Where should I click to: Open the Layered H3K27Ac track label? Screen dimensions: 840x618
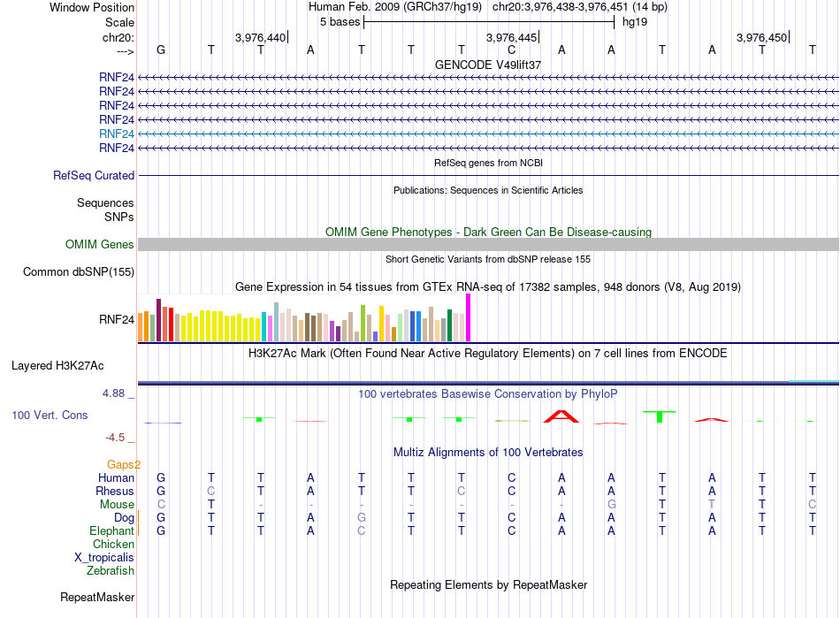[x=57, y=366]
